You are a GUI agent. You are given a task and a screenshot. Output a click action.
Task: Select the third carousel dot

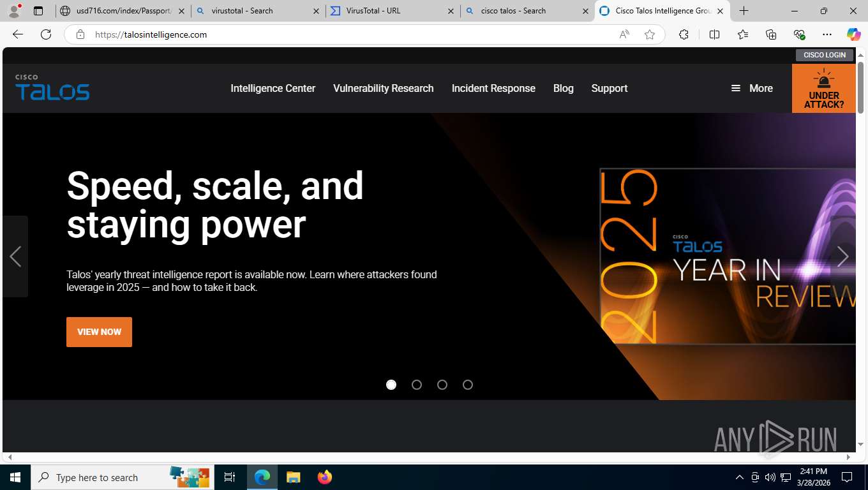click(442, 385)
